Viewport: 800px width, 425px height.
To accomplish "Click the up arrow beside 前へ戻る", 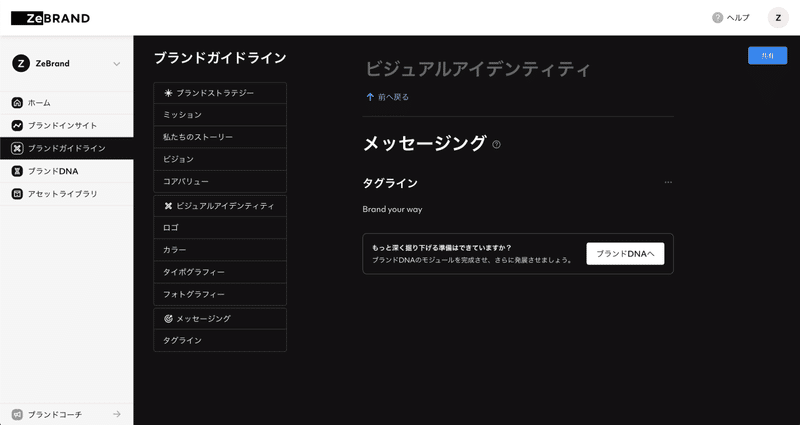I will point(370,97).
